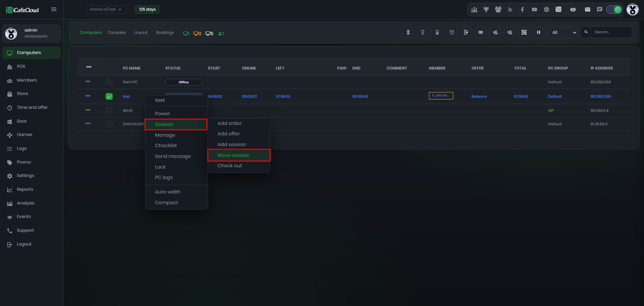Screen dimensions: 644x306
Task: Expand the Manage submenu
Action: [x=176, y=135]
